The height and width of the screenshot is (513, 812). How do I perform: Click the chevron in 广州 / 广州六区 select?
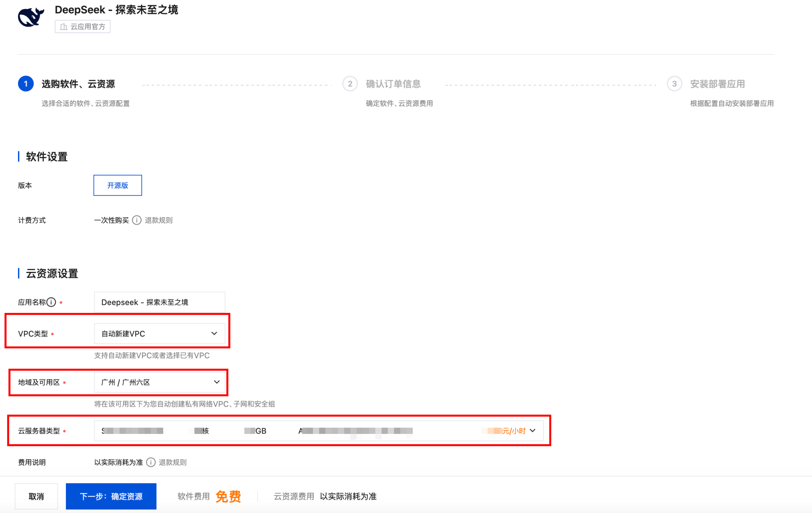pyautogui.click(x=217, y=382)
